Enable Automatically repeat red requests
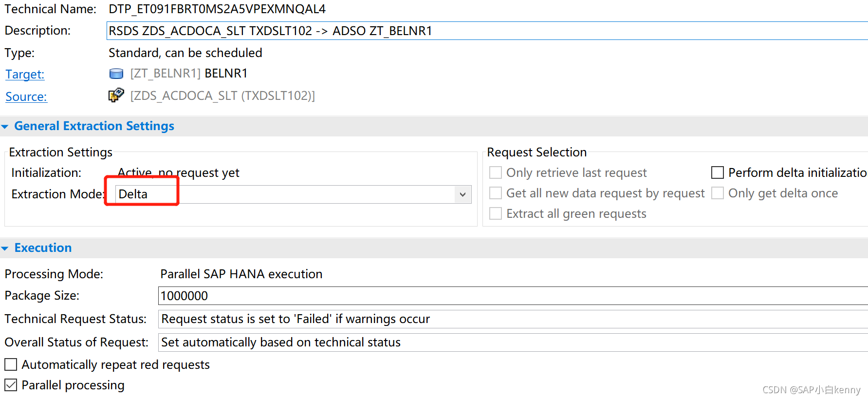 [11, 365]
